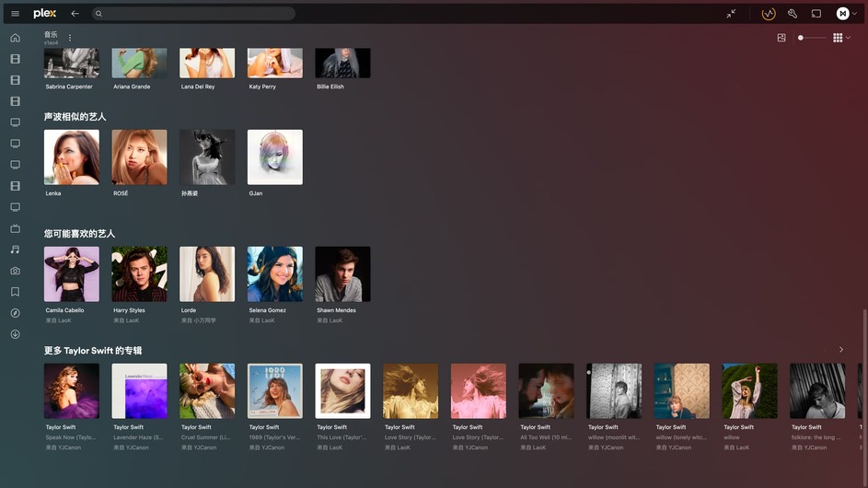Click the Plex logo
The width and height of the screenshot is (868, 488).
44,13
